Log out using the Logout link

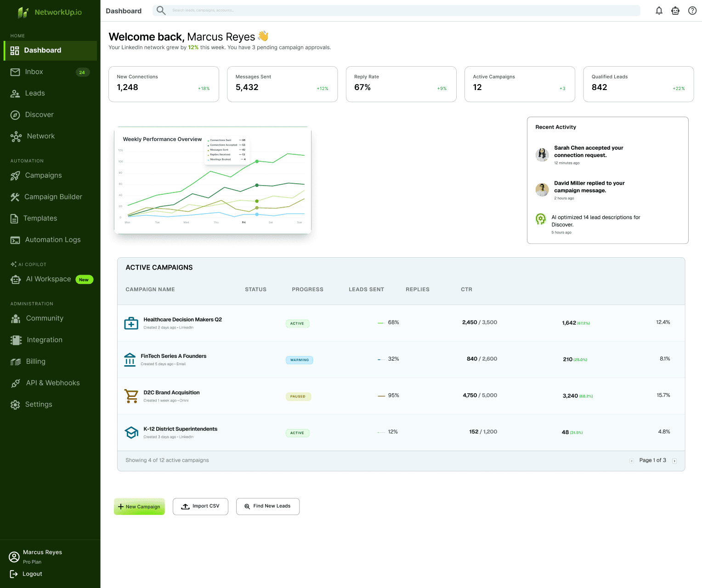click(x=26, y=574)
